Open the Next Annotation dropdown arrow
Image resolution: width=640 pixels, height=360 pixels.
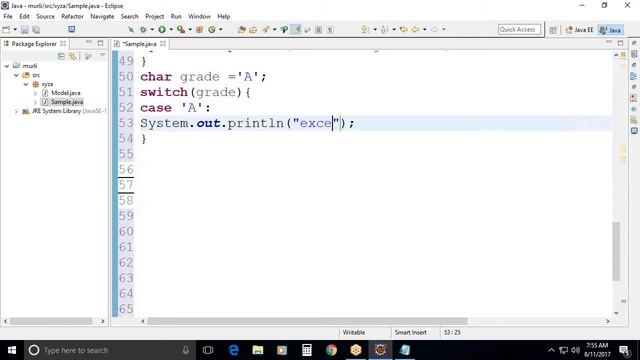(x=375, y=29)
